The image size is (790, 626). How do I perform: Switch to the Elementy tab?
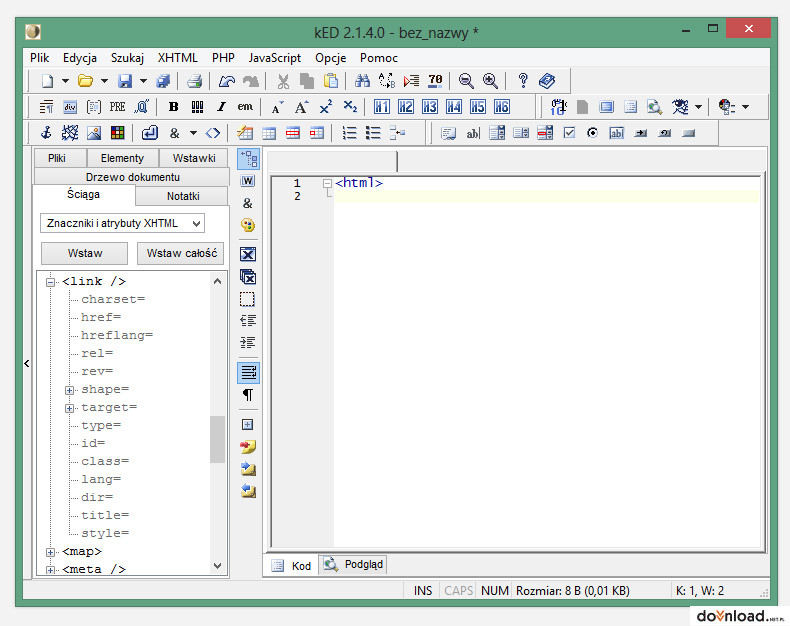pos(122,158)
